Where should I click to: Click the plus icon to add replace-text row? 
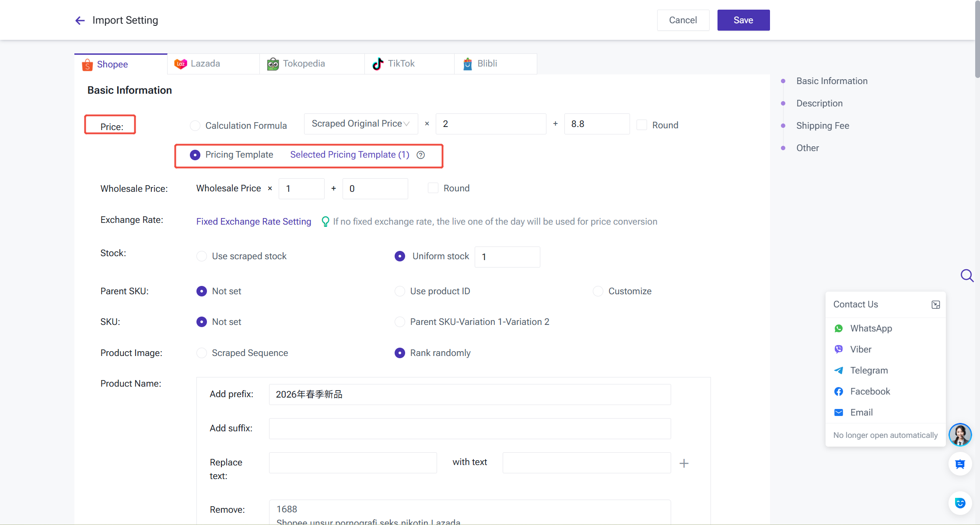684,463
